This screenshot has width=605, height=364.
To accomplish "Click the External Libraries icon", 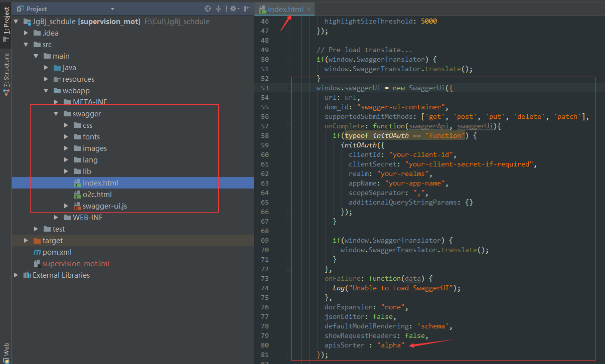I will coord(27,275).
